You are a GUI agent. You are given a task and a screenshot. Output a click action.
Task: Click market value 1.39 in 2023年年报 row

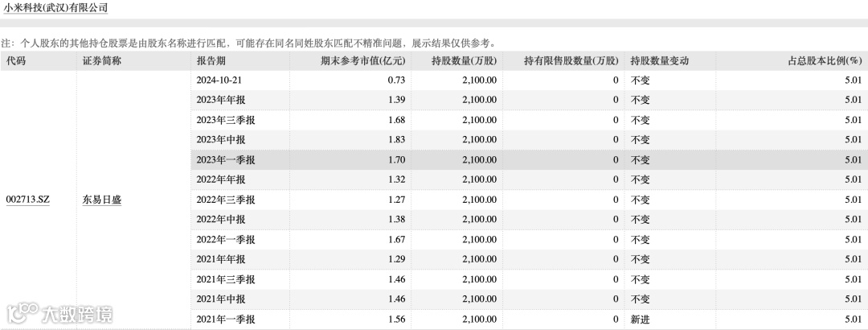(x=396, y=101)
